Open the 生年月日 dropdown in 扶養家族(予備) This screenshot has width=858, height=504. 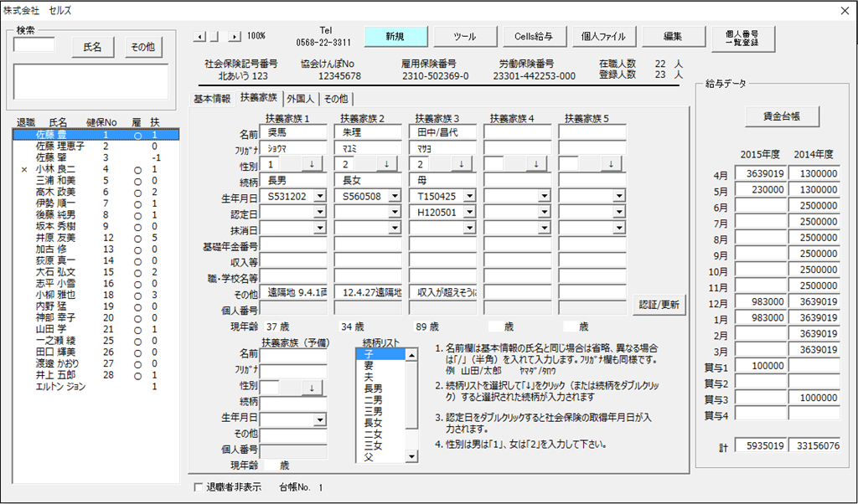tap(319, 419)
